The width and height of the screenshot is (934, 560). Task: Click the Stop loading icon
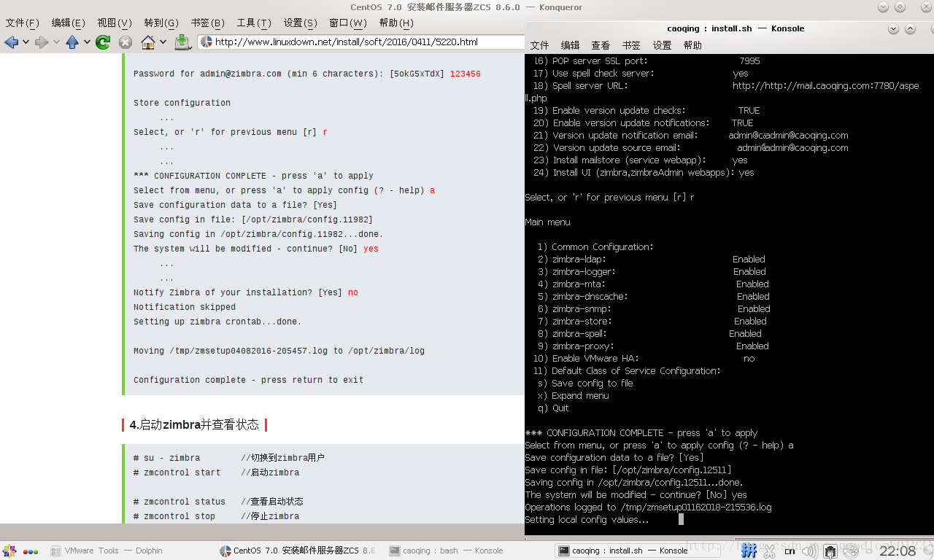click(126, 42)
